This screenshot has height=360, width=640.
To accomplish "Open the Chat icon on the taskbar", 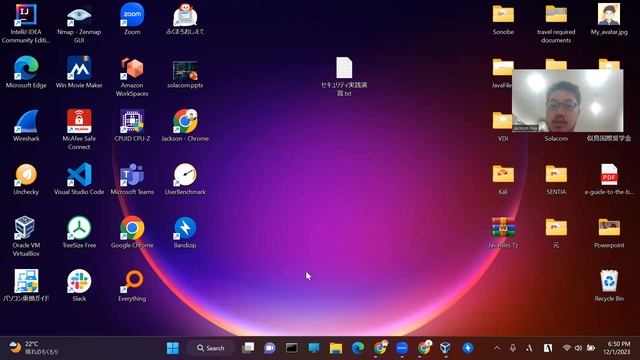I will [269, 348].
